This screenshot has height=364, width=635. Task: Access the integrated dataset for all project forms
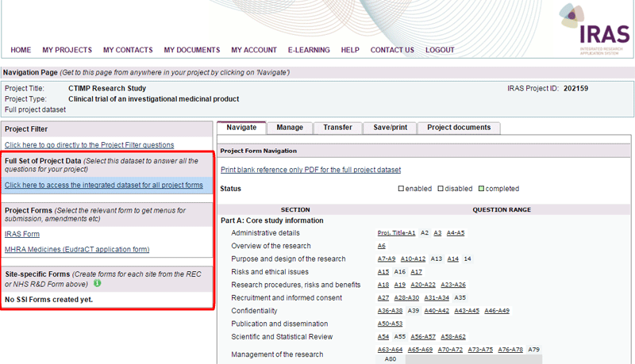click(x=104, y=185)
